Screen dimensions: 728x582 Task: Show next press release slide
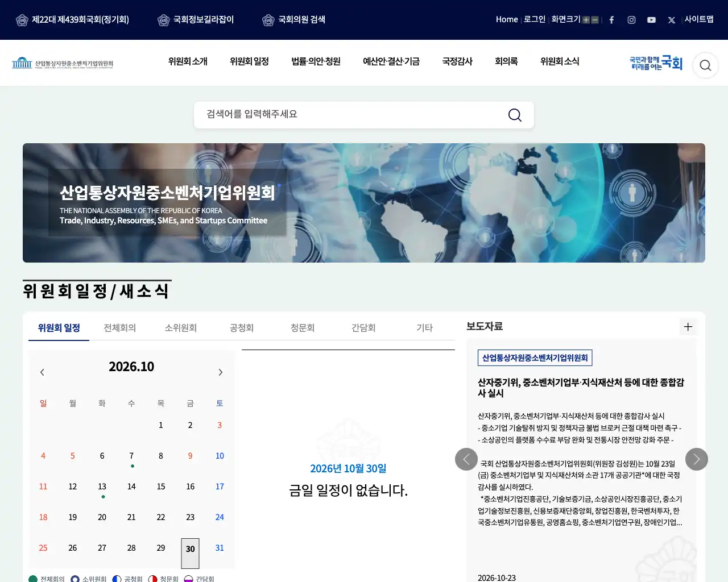coord(697,459)
